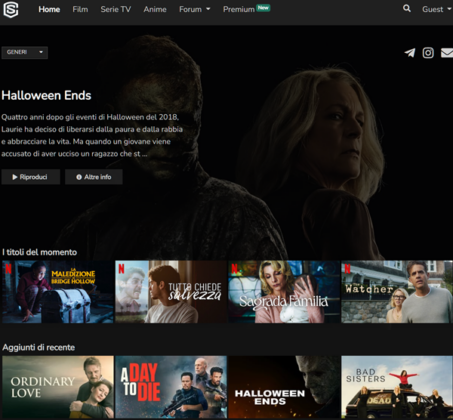Open the search magnifier icon

[407, 8]
